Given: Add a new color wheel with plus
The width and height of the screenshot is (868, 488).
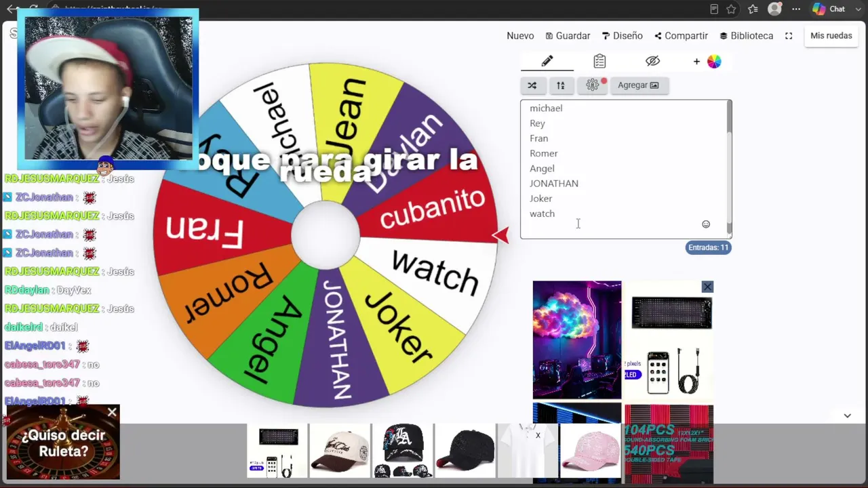Looking at the screenshot, I should (x=707, y=62).
